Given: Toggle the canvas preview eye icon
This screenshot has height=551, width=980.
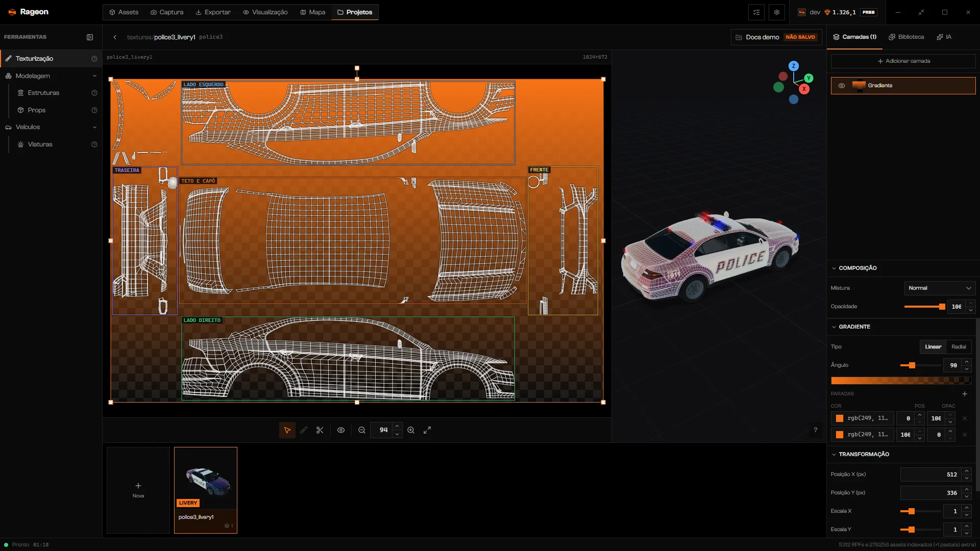Looking at the screenshot, I should tap(341, 430).
